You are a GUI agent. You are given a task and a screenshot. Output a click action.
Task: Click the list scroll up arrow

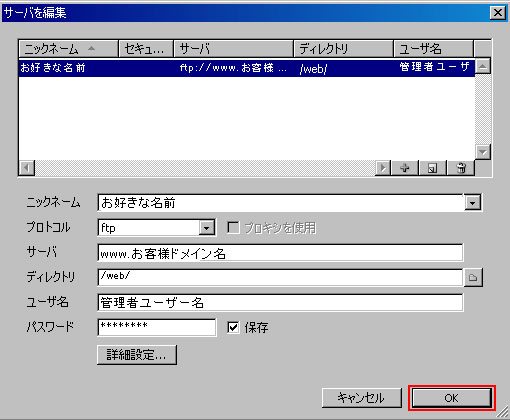(x=482, y=66)
